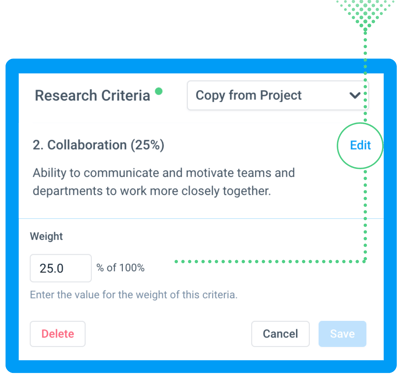The image size is (400, 381).
Task: Click the Weight field label
Action: point(46,236)
